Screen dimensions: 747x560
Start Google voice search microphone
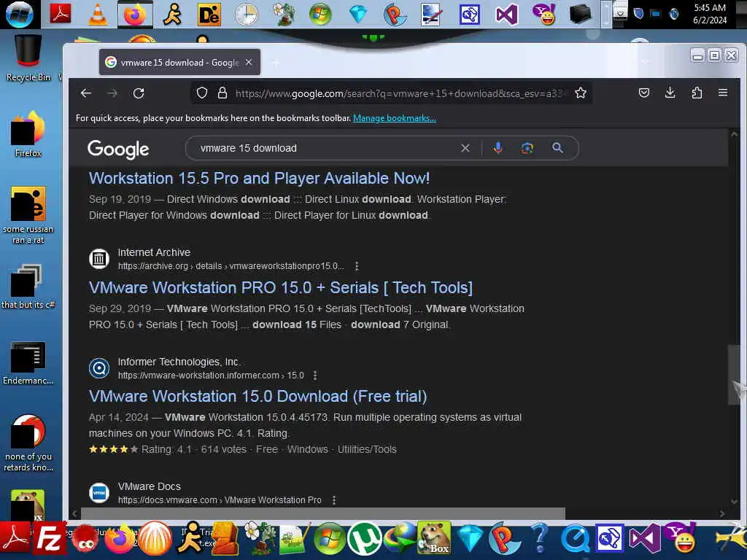coord(498,148)
